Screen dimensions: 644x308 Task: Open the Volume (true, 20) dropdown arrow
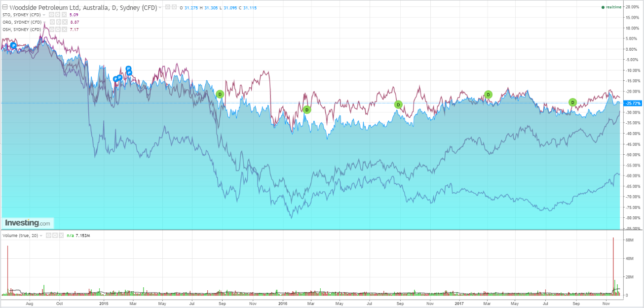(x=41, y=236)
